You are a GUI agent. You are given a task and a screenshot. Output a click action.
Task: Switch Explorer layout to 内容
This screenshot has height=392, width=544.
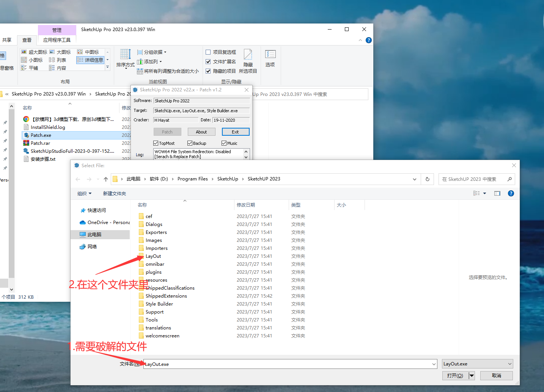click(58, 68)
